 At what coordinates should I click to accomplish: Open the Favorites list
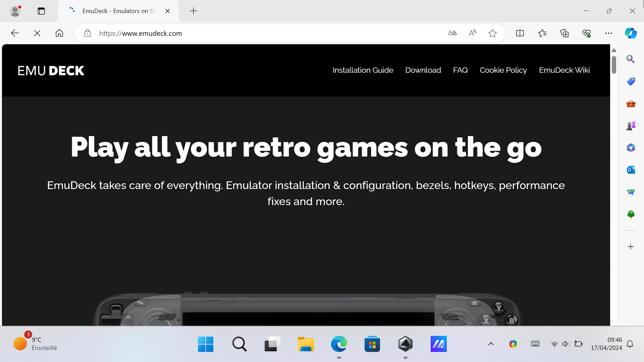click(x=542, y=33)
